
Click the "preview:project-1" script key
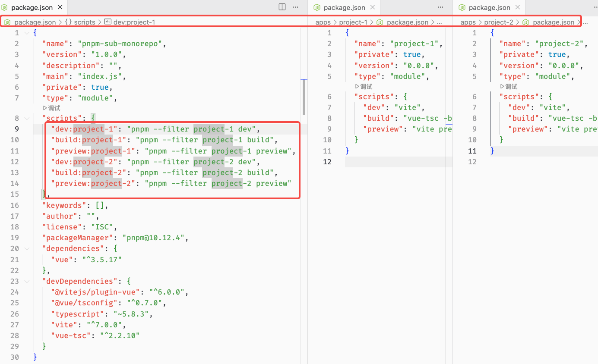pos(93,151)
